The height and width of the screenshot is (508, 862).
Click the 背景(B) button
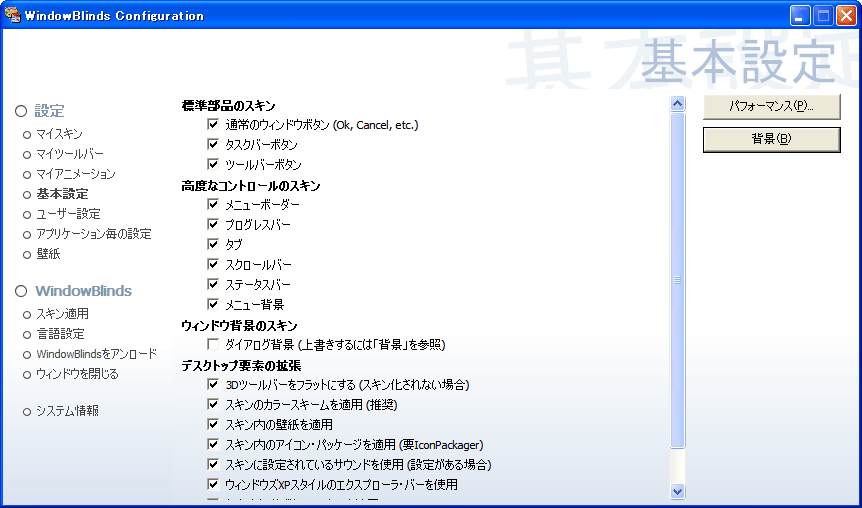click(x=771, y=140)
